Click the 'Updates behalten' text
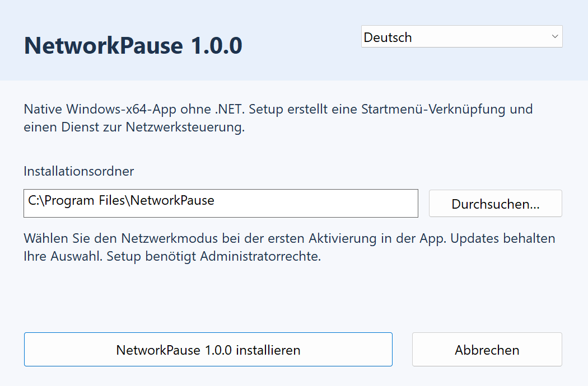Screen dimensions: 588x386 click(502, 238)
